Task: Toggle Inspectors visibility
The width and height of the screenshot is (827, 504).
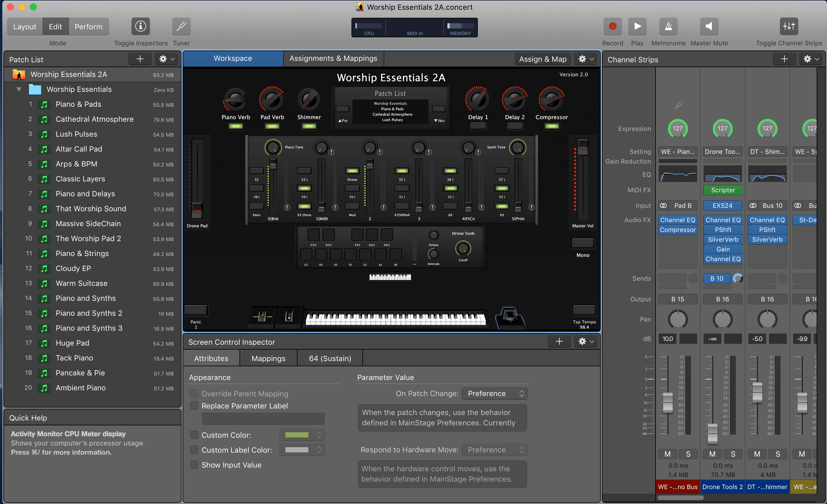Action: pos(140,26)
